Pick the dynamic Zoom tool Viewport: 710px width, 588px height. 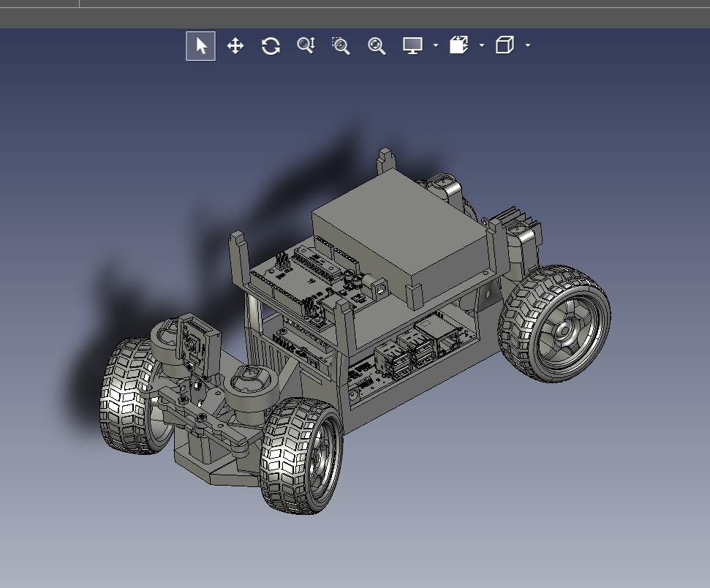click(306, 45)
